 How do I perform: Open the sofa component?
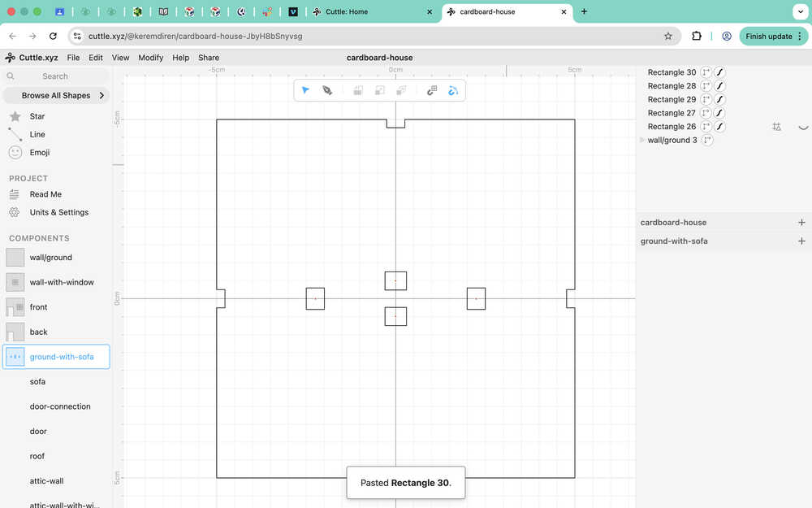[56, 381]
